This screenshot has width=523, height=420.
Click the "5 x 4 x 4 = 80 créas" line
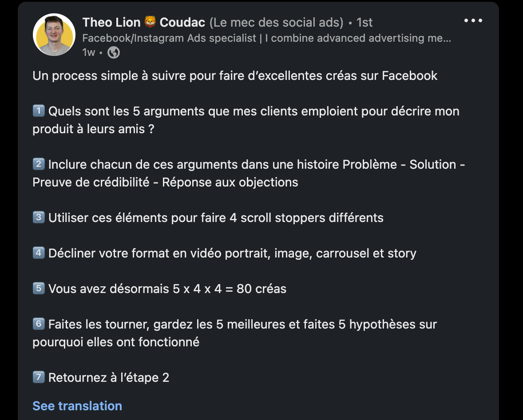167,289
